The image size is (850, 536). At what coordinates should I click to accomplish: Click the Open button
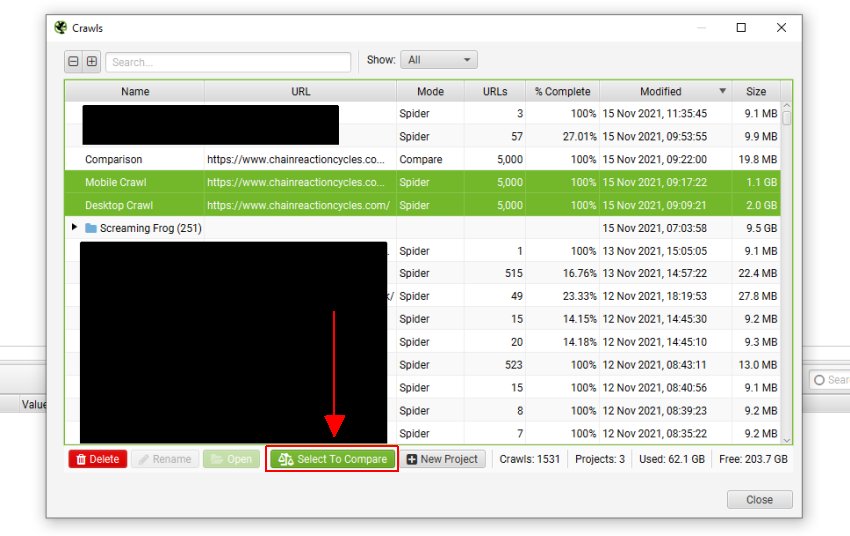click(x=231, y=459)
